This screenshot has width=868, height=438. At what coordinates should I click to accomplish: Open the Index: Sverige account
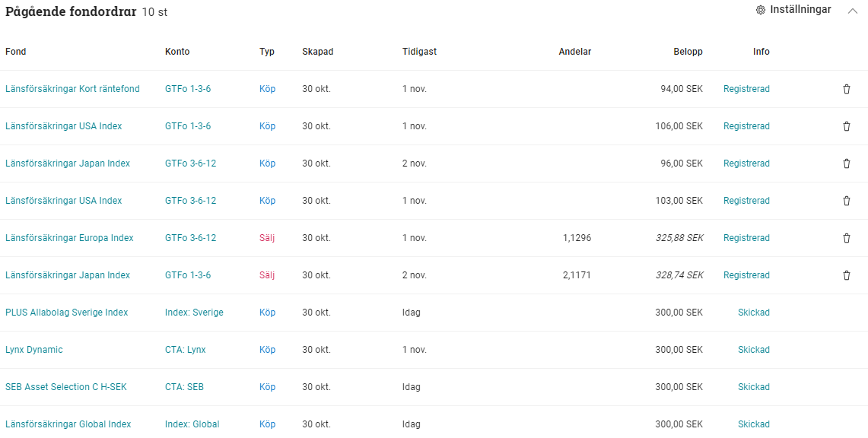[194, 313]
